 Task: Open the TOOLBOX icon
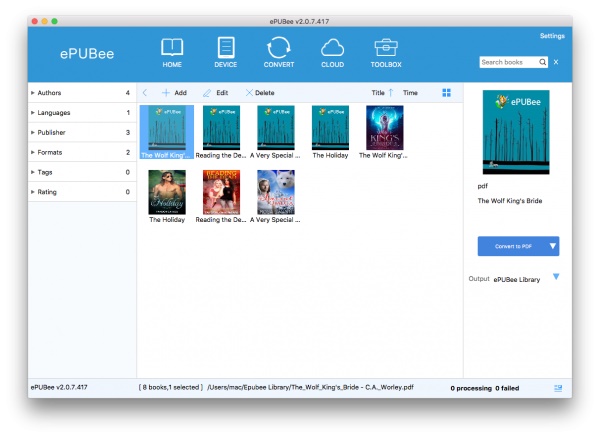(386, 48)
